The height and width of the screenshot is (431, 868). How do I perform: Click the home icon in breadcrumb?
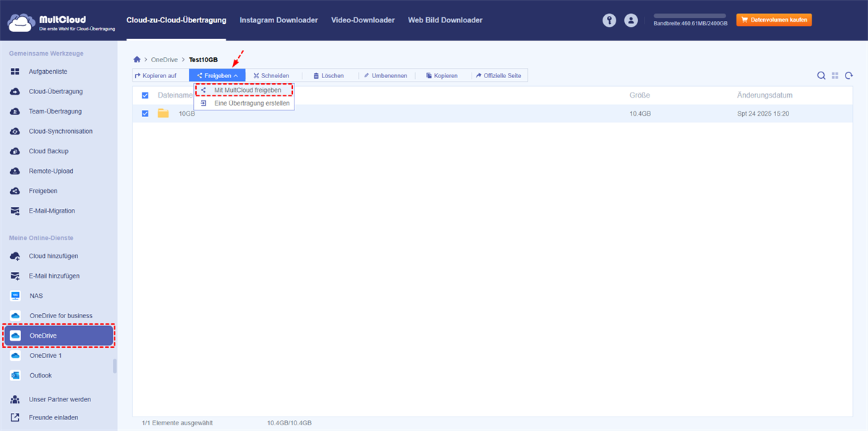pos(137,59)
